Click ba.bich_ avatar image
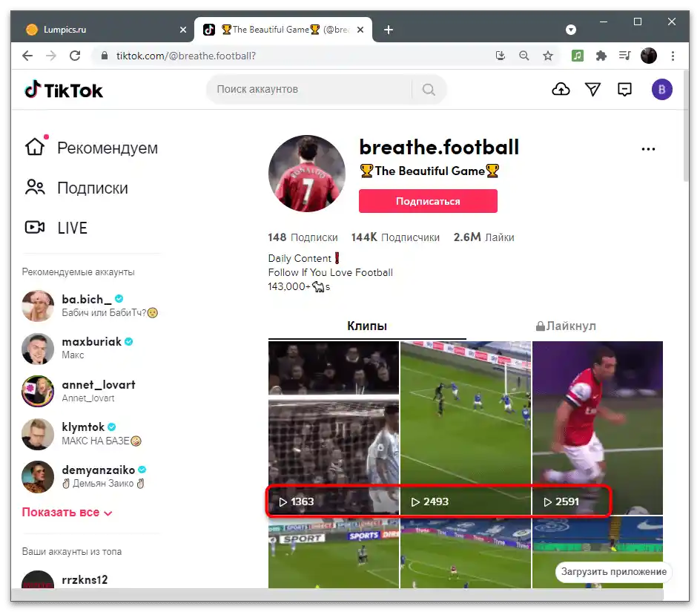The width and height of the screenshot is (700, 612). (38, 306)
